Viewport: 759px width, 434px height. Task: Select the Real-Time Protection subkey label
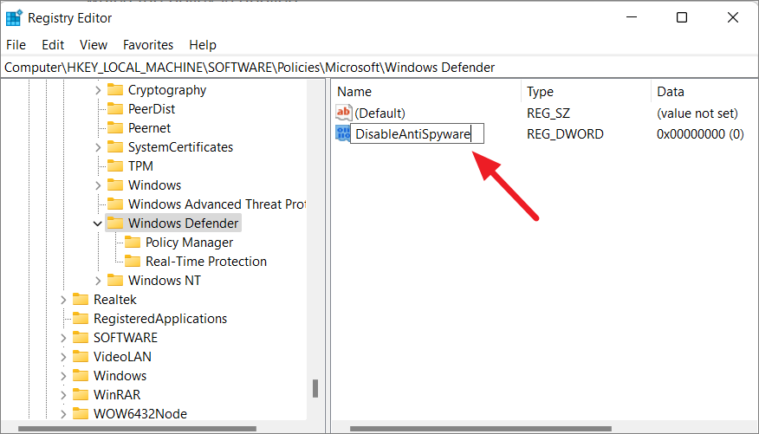(206, 261)
